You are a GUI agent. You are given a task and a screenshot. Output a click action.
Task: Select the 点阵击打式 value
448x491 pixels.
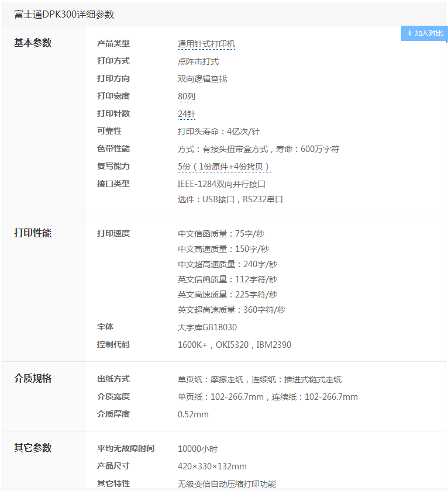(198, 62)
